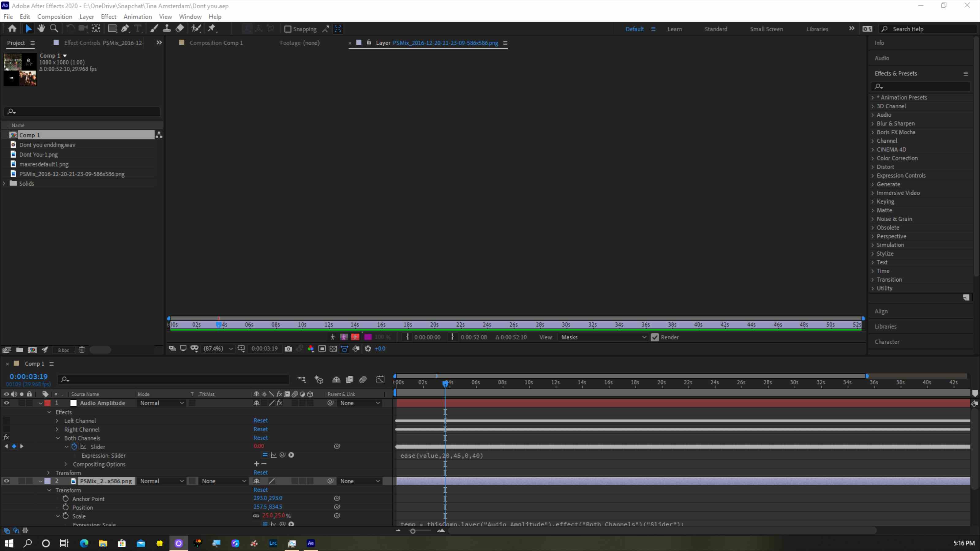Select the Clone Stamp tool
Viewport: 980px width, 551px height.
click(167, 28)
